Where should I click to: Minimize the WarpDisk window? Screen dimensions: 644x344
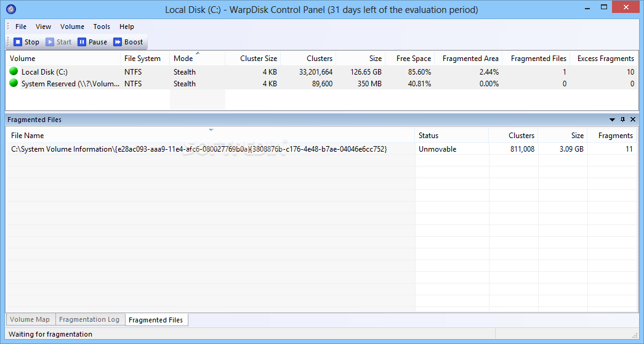pyautogui.click(x=588, y=7)
